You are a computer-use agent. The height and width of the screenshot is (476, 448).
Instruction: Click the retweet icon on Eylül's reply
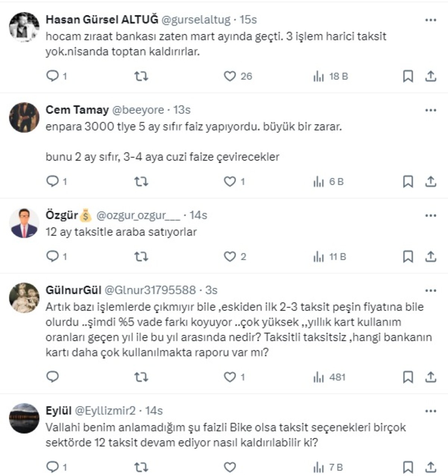pos(141,467)
